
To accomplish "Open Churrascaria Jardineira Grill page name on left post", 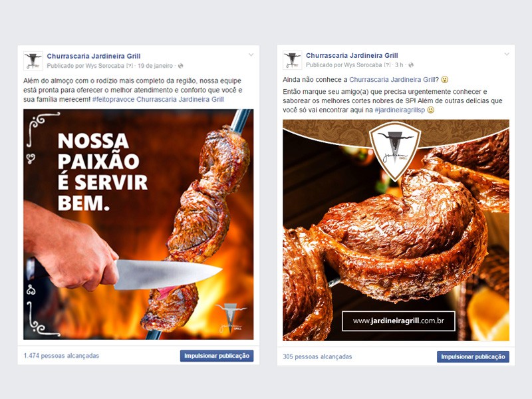I will tap(94, 56).
